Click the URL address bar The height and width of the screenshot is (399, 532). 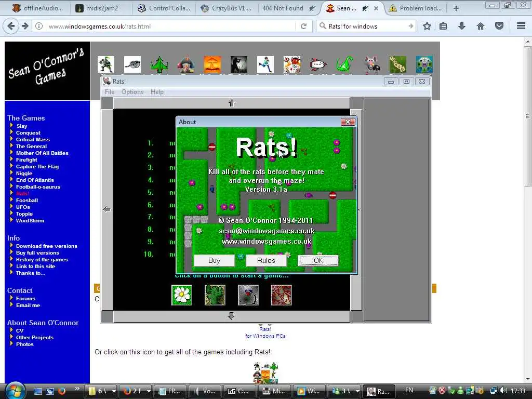[171, 26]
